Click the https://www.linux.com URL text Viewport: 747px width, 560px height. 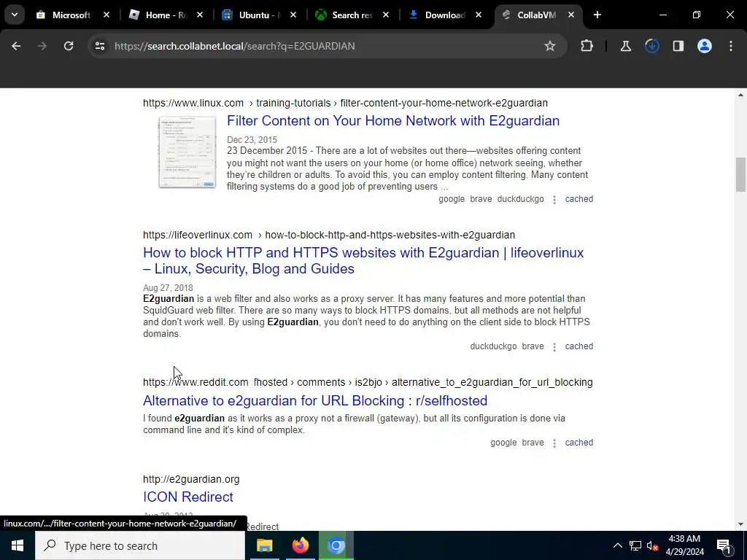[193, 103]
